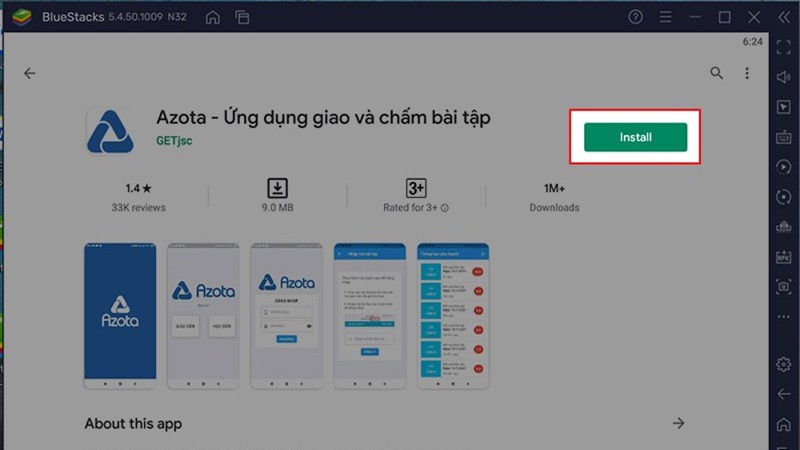
Task: Open the GETjsc developer link
Action: pyautogui.click(x=173, y=141)
